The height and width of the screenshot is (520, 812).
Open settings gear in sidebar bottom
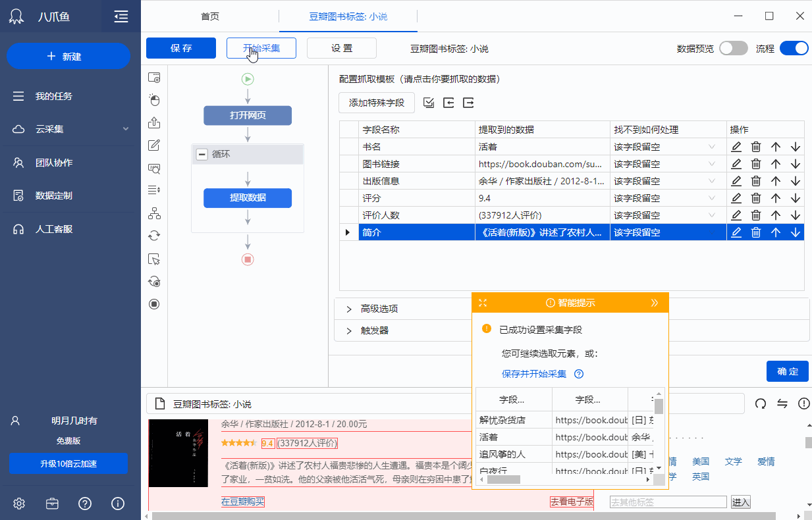coord(19,504)
